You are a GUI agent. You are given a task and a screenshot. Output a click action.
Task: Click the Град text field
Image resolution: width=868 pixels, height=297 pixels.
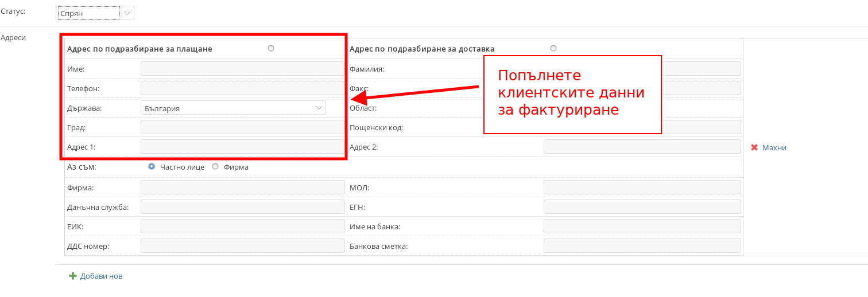point(241,127)
